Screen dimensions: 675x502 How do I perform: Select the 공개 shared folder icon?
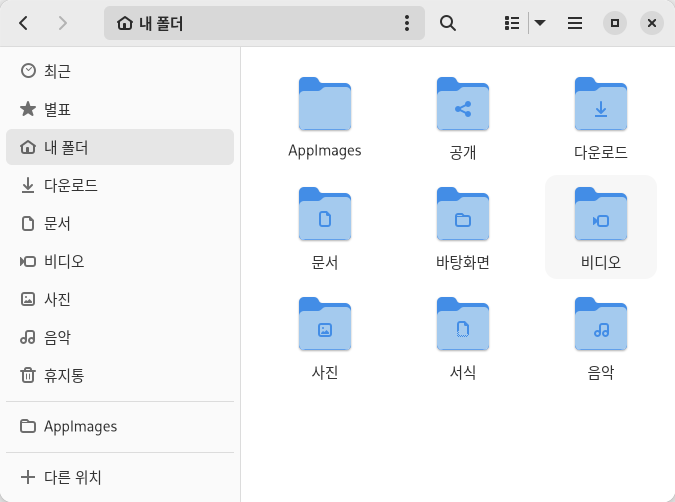[463, 104]
